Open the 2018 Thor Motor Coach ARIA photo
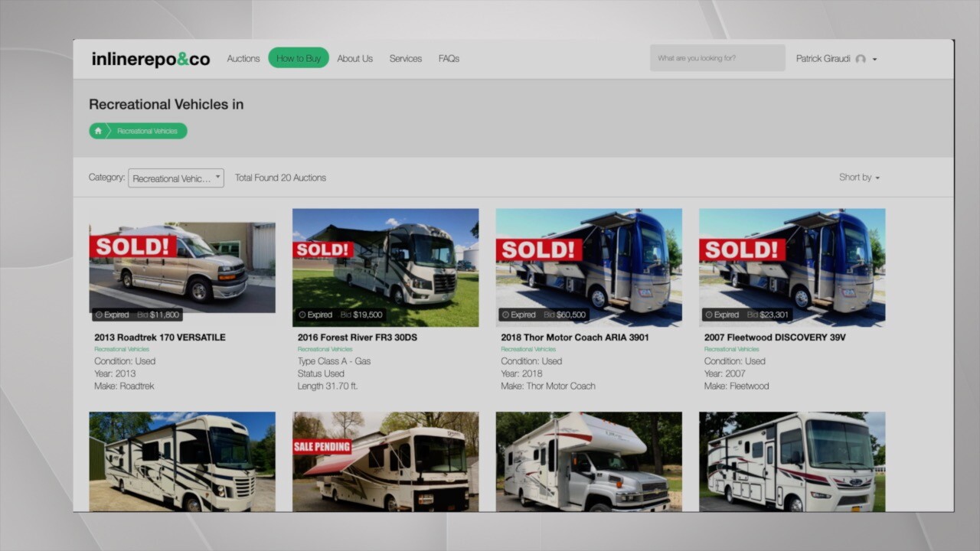The width and height of the screenshot is (980, 551). tap(589, 268)
